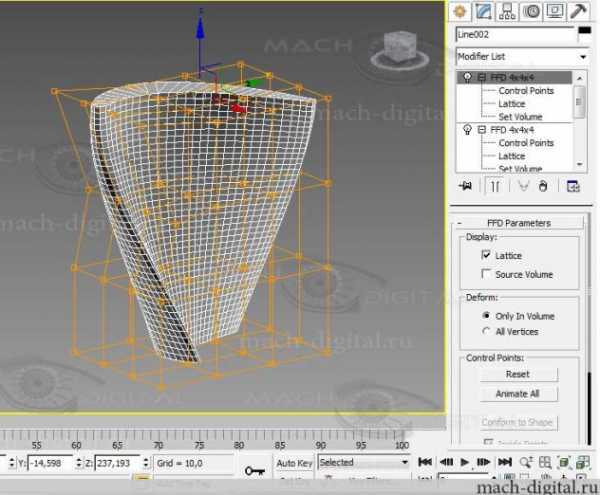This screenshot has width=600, height=495.
Task: Open the Create command panel tab
Action: tap(461, 10)
